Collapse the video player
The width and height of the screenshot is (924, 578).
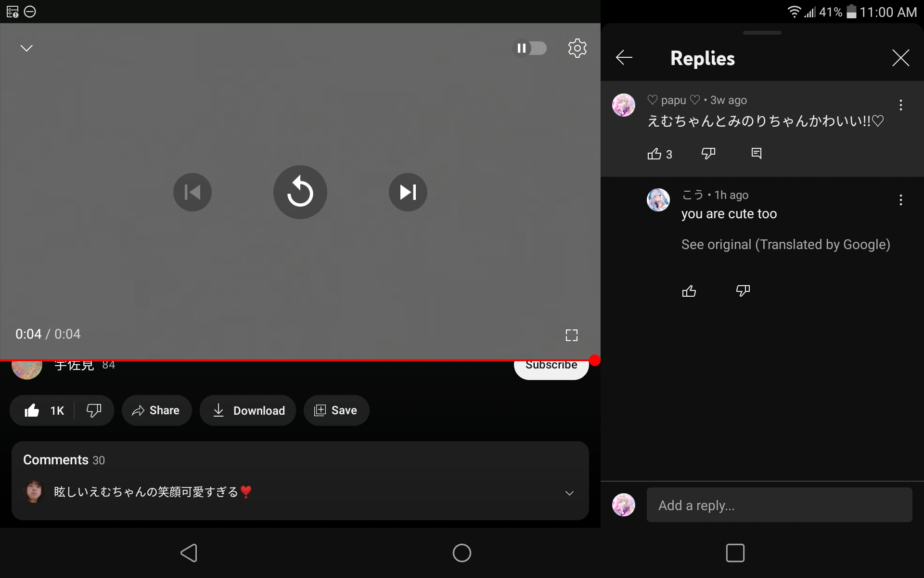26,48
